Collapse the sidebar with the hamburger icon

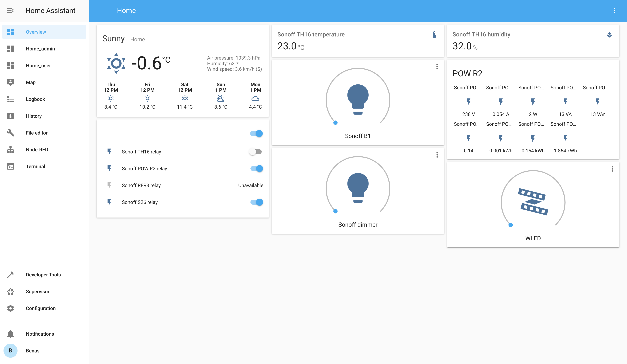coord(10,11)
